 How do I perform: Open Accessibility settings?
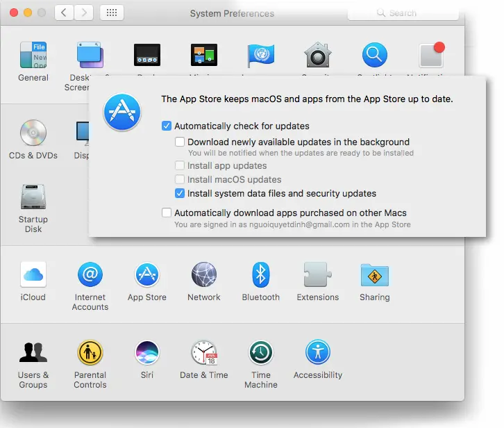317,354
